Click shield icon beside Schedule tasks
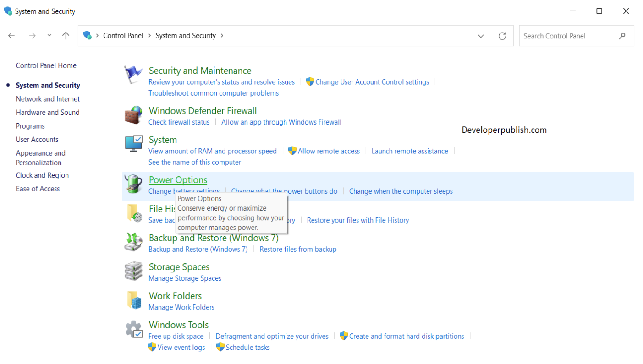 [x=220, y=347]
